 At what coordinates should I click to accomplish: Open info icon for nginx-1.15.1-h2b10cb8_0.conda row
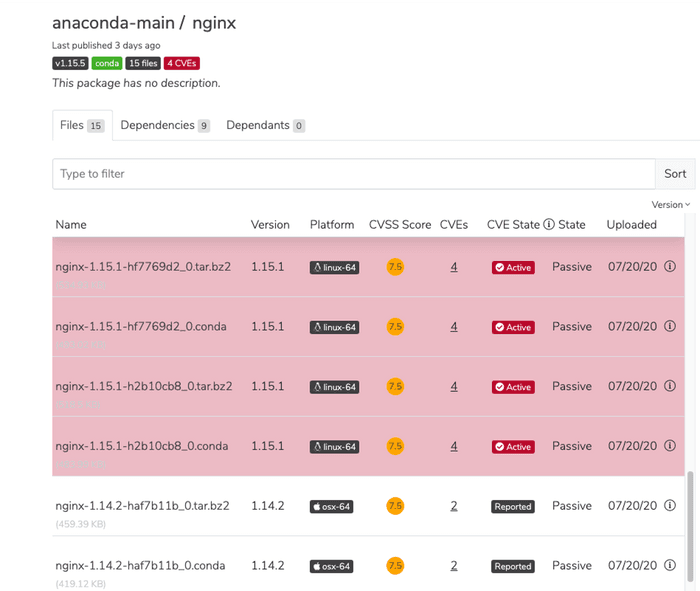click(x=670, y=446)
